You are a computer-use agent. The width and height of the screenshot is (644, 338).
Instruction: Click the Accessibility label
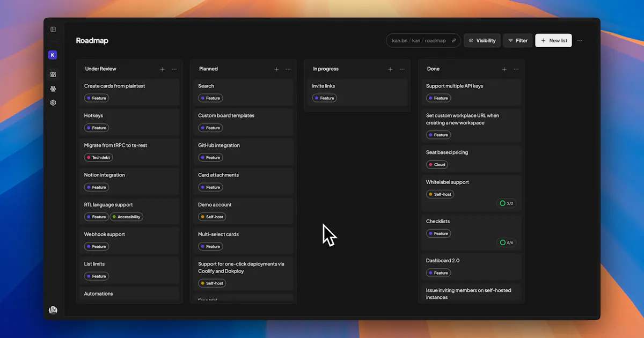click(x=127, y=217)
